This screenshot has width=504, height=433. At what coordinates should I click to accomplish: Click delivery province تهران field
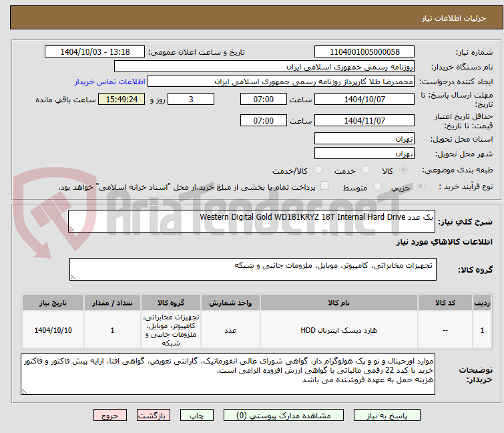(x=364, y=138)
